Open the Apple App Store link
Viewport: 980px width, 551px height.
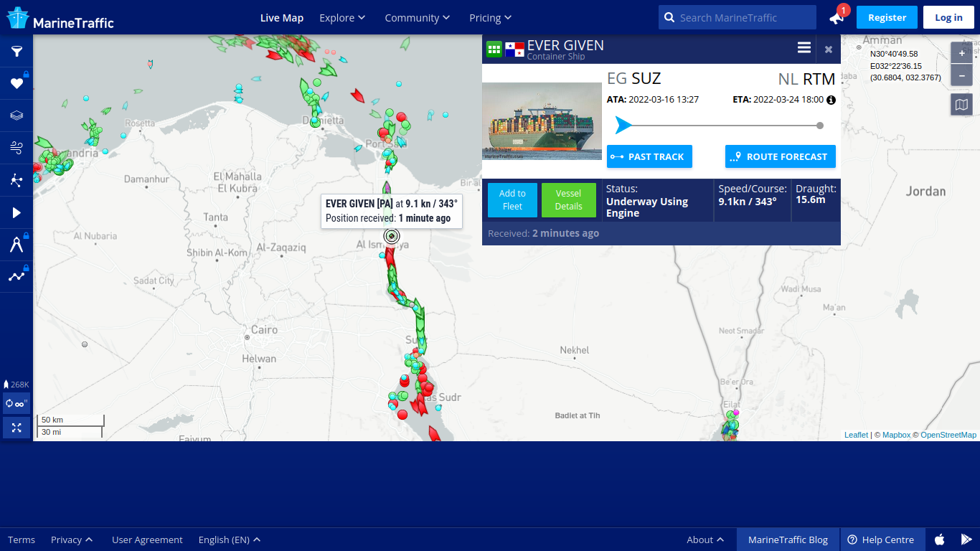(939, 540)
